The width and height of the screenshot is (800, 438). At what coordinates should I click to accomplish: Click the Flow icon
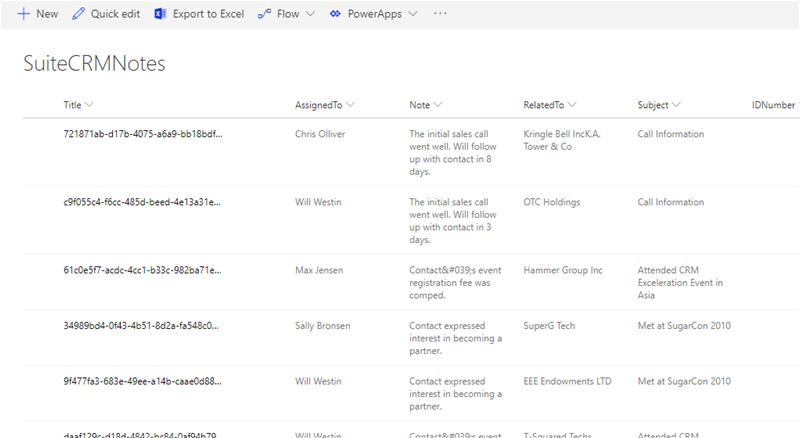(264, 14)
